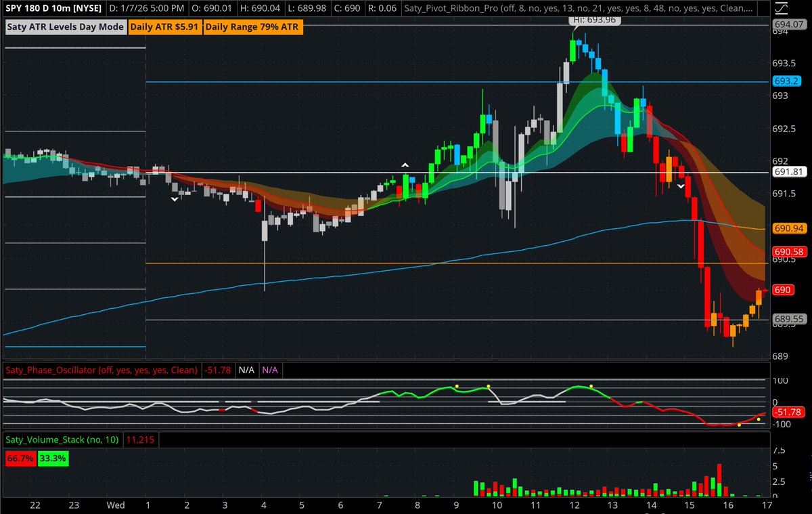This screenshot has width=812, height=514.
Task: Click the 691.5 price axis tick
Action: 784,194
